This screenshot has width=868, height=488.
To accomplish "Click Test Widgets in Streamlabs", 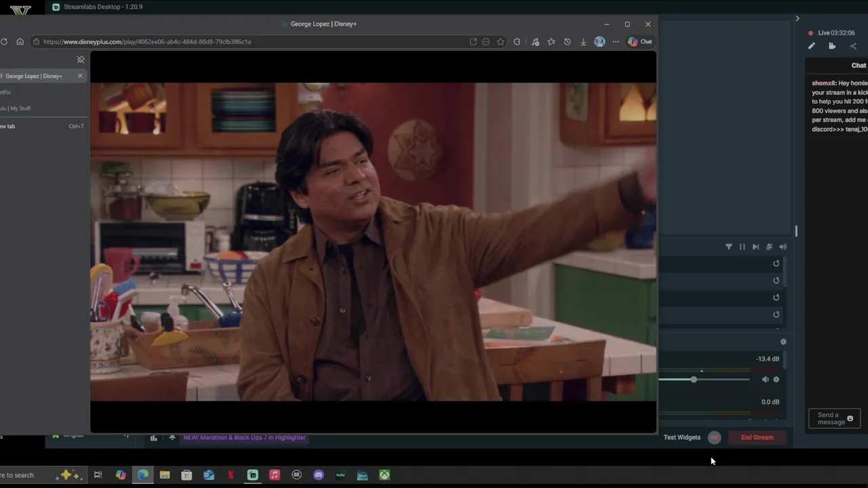I will [x=682, y=437].
